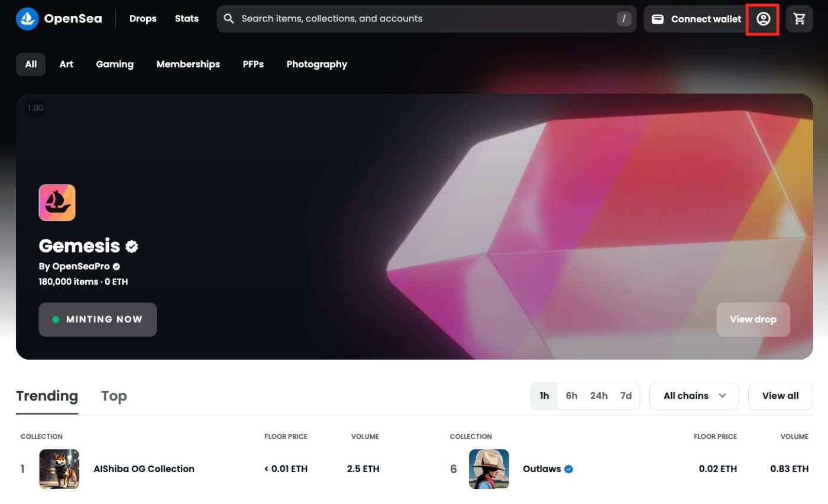This screenshot has height=504, width=828.
Task: Click the '< 0.01 ETH' floor price
Action: tap(286, 469)
